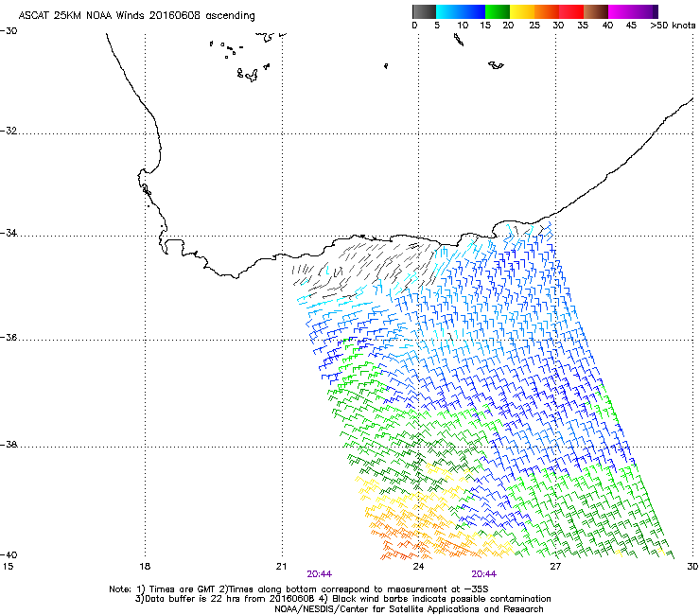Click the 'NOAA/NESDIS/Center for Satellite Applications and Research' credit
This screenshot has width=700, height=615.
tap(409, 609)
